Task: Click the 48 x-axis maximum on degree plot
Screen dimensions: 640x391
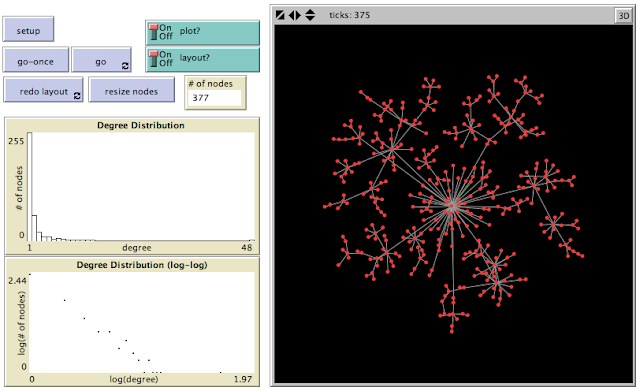Action: coord(247,247)
